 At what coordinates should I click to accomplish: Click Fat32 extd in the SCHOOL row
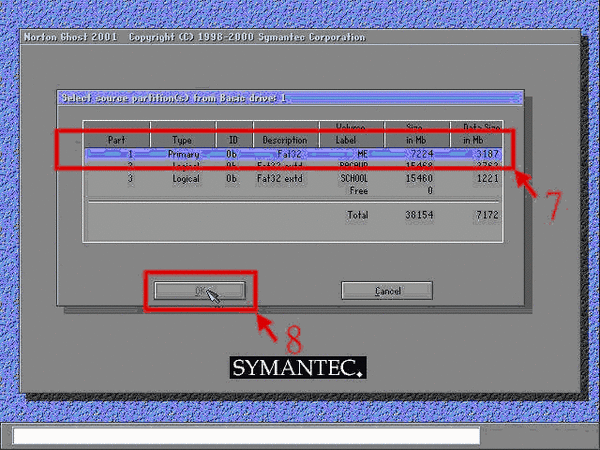(280, 179)
